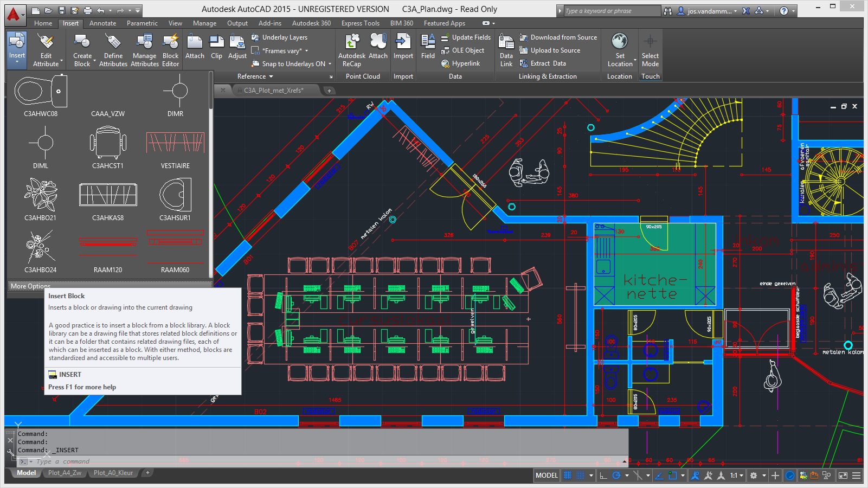Click the Open file icon in quick access toolbar
This screenshot has height=488, width=868.
(x=49, y=11)
